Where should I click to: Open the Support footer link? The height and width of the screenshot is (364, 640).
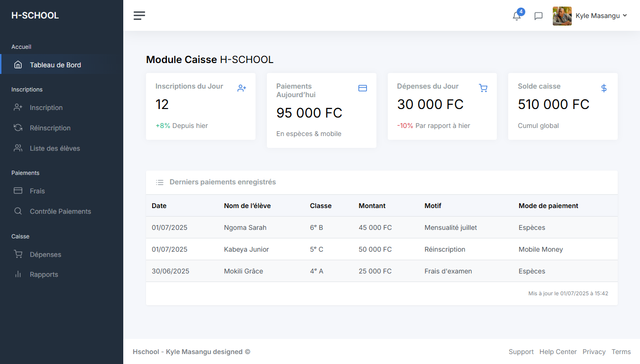click(x=521, y=352)
